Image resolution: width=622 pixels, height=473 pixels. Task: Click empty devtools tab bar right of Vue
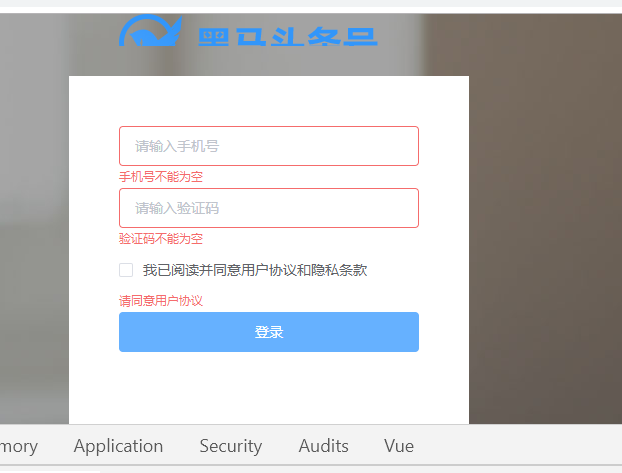[x=516, y=446]
